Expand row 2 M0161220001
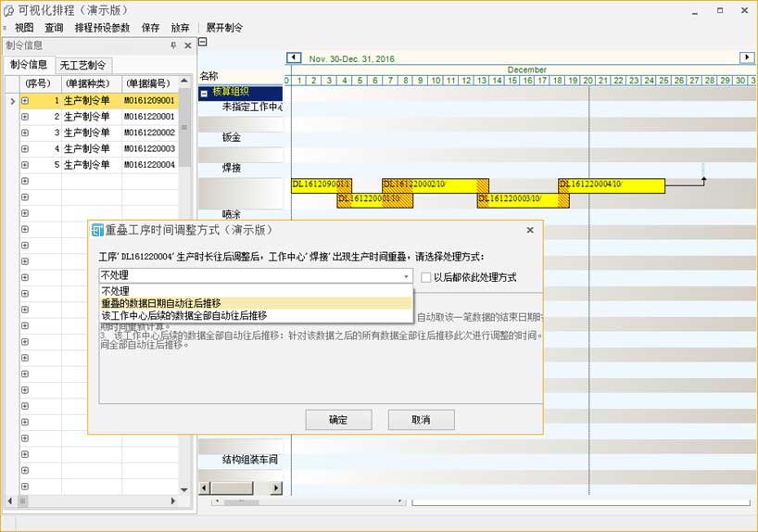Image resolution: width=758 pixels, height=532 pixels. (x=25, y=117)
